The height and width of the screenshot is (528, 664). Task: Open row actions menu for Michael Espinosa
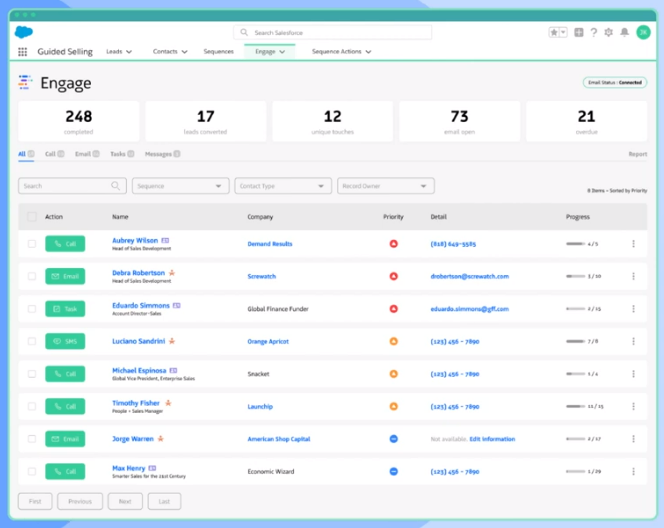click(633, 374)
